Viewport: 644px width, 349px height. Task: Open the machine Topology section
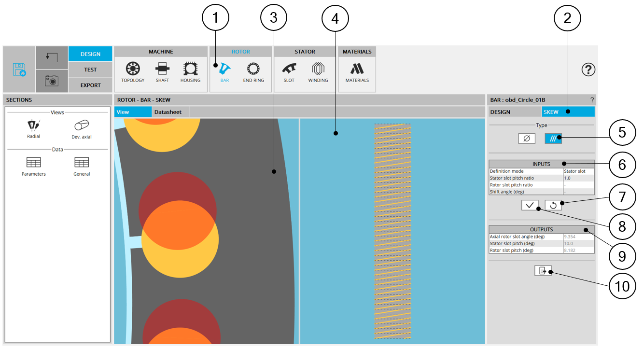133,70
